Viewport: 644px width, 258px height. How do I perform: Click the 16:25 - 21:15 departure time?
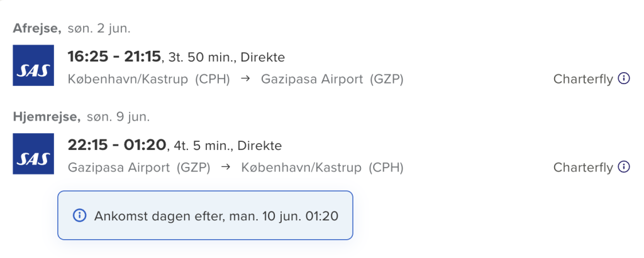pyautogui.click(x=114, y=57)
